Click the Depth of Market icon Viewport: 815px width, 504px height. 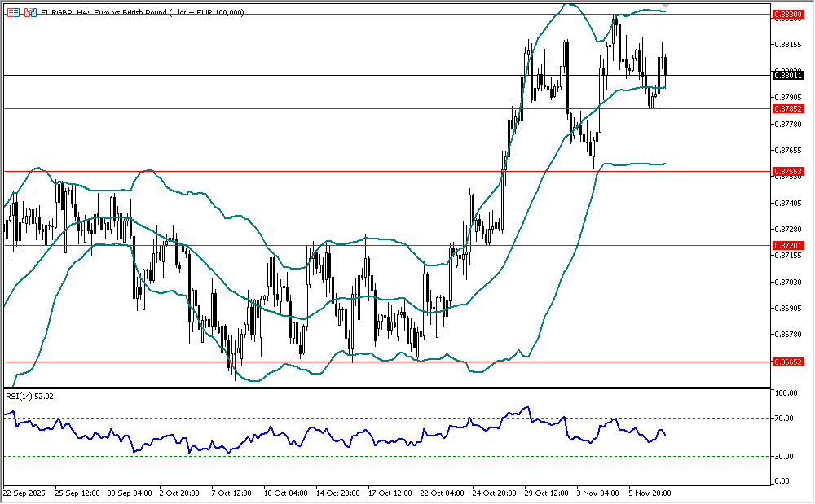click(x=15, y=13)
